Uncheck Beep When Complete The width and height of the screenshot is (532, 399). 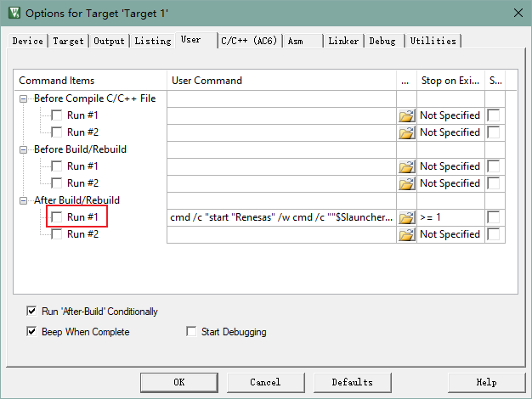pyautogui.click(x=32, y=332)
